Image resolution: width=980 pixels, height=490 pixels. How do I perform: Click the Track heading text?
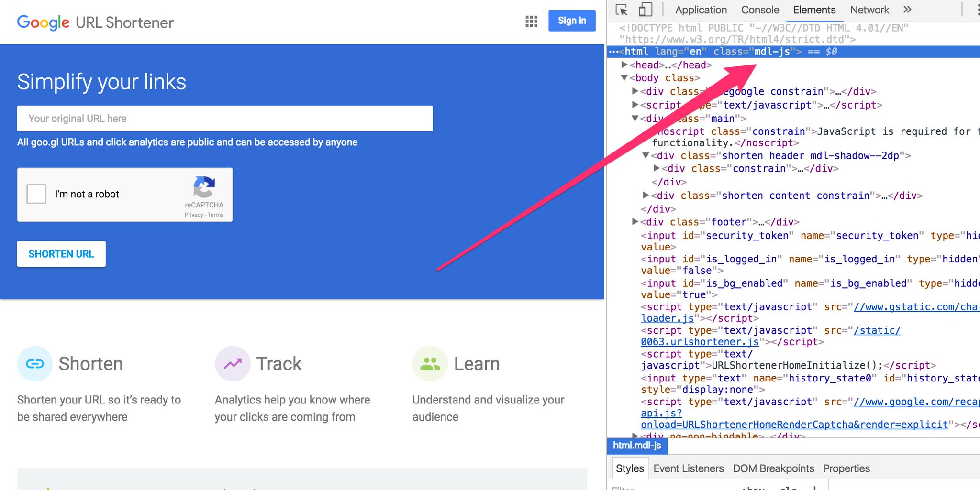tap(279, 364)
